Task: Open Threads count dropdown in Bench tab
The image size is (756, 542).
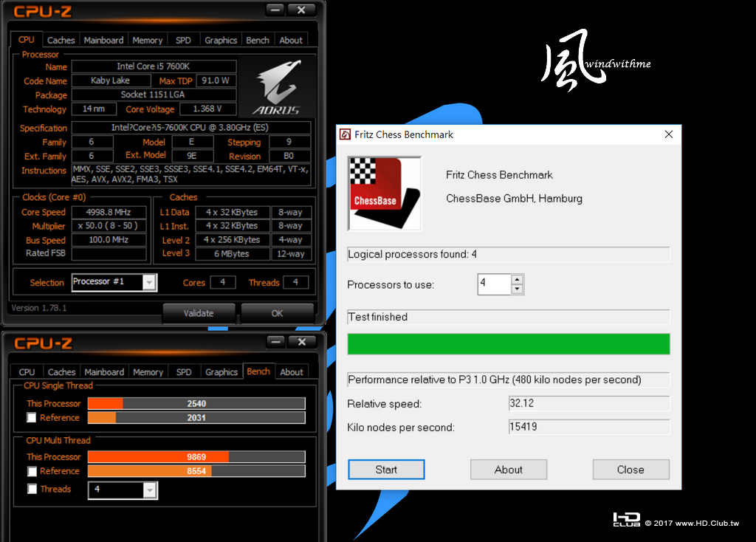Action: click(x=149, y=490)
